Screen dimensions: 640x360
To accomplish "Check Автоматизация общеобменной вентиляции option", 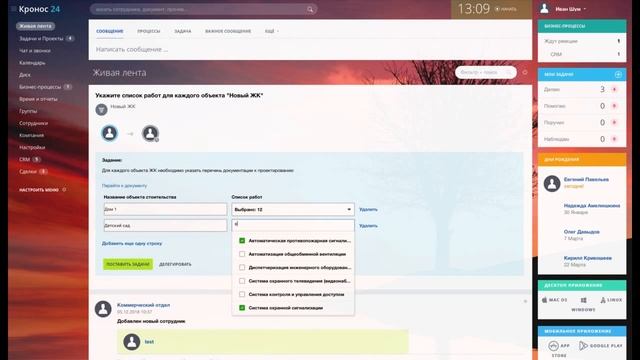I will pyautogui.click(x=242, y=254).
